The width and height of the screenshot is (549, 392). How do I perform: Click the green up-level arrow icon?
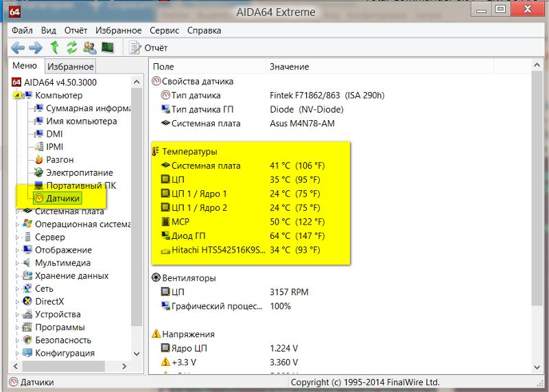coord(54,47)
